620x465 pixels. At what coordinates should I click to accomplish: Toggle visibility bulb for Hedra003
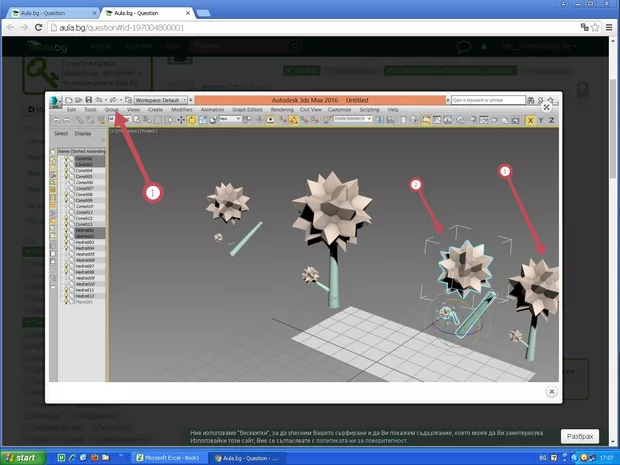coord(66,242)
